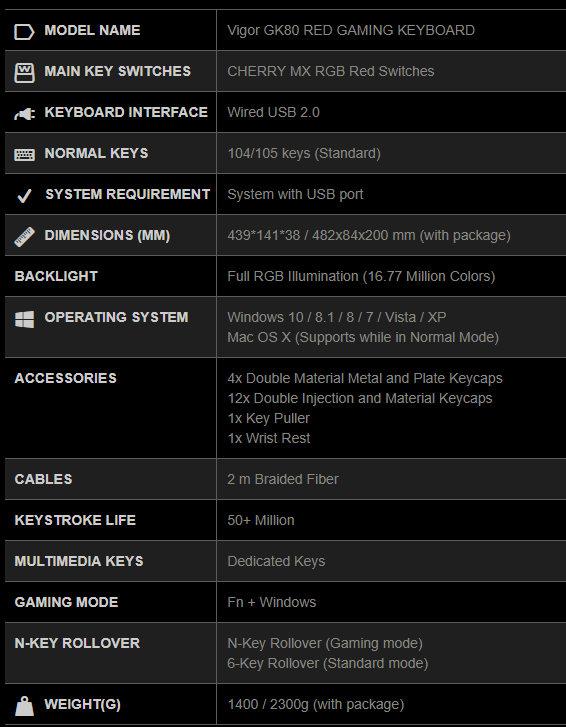Click the checkmark icon beside System Requirement
Screen dimensions: 566x727
point(24,196)
